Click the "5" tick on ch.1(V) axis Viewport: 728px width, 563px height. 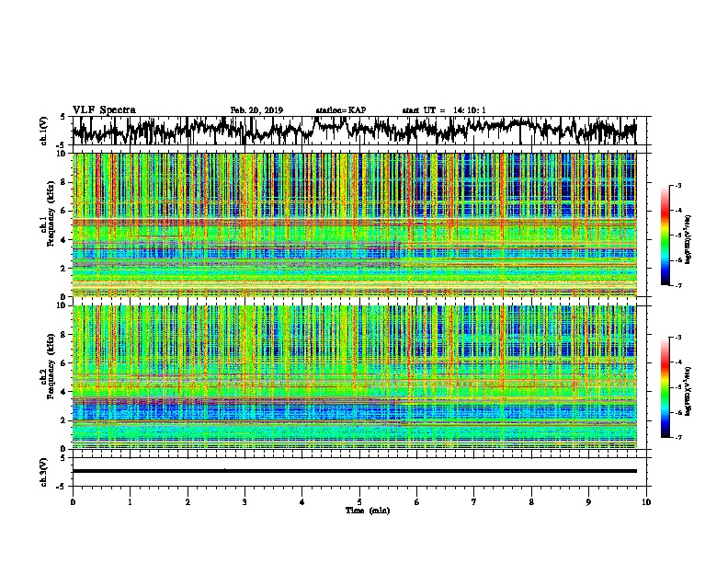[x=63, y=117]
